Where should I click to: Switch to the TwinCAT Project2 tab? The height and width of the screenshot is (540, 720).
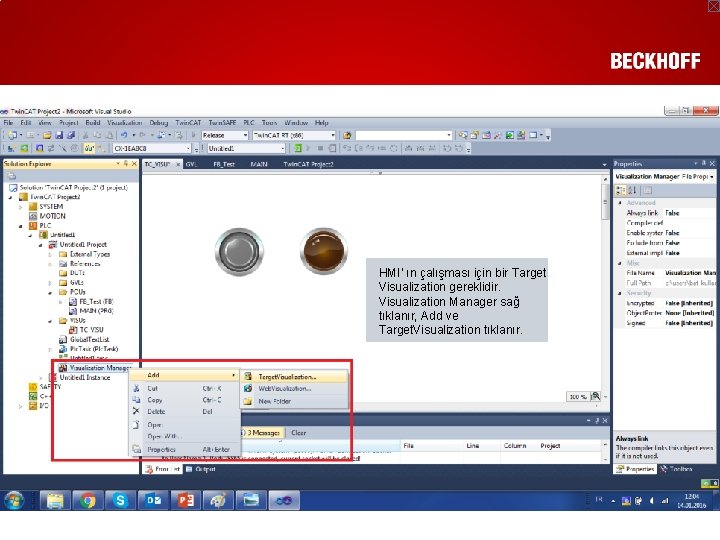point(309,164)
